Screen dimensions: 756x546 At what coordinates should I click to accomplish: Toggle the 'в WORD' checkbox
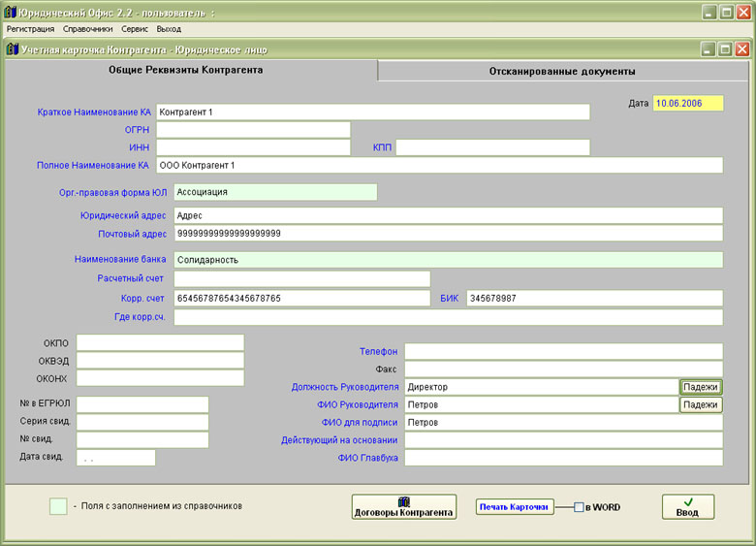[579, 507]
